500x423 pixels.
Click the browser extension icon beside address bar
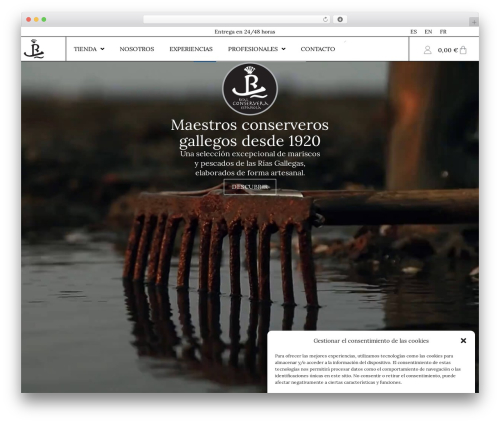(340, 19)
